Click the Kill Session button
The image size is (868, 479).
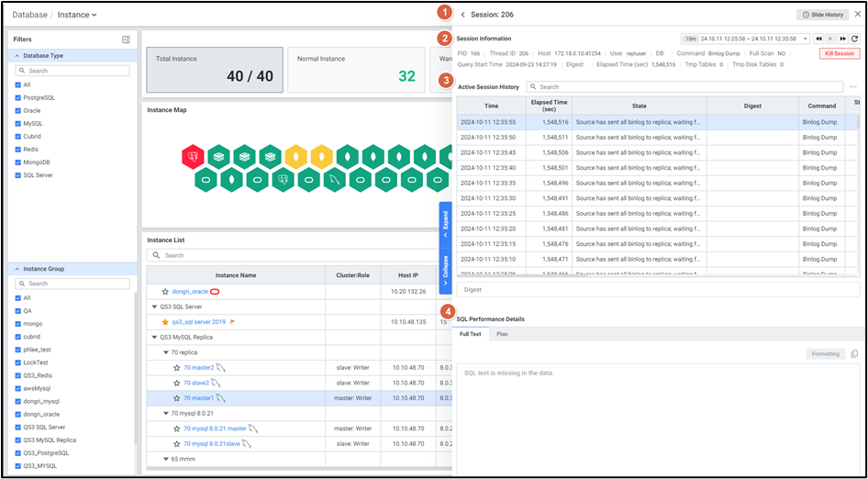[839, 54]
